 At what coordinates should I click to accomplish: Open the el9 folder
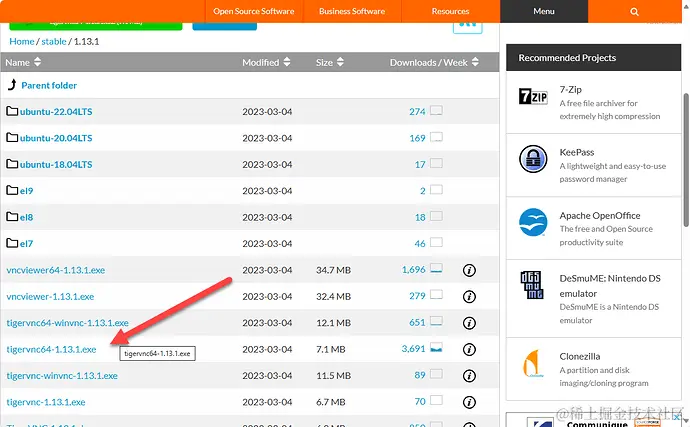tap(26, 191)
